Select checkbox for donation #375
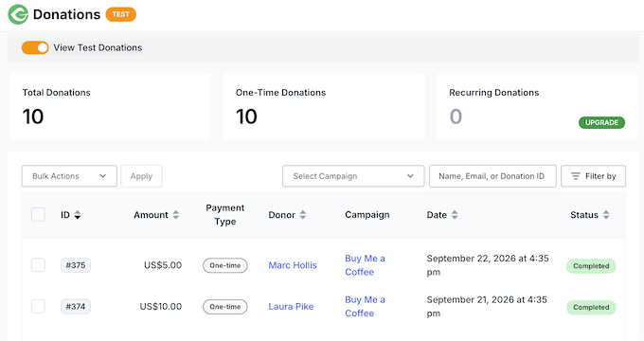 [38, 265]
